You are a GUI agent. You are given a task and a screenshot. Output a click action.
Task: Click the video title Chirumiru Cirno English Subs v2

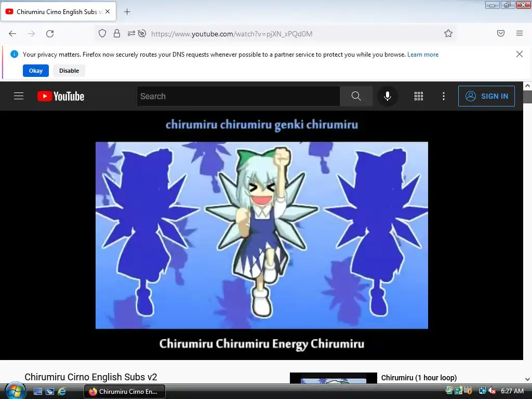[90, 377]
